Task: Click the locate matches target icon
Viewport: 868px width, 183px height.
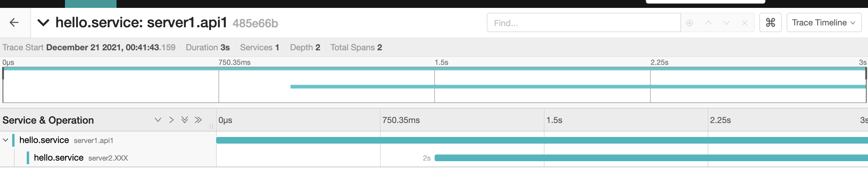Action: tap(690, 23)
